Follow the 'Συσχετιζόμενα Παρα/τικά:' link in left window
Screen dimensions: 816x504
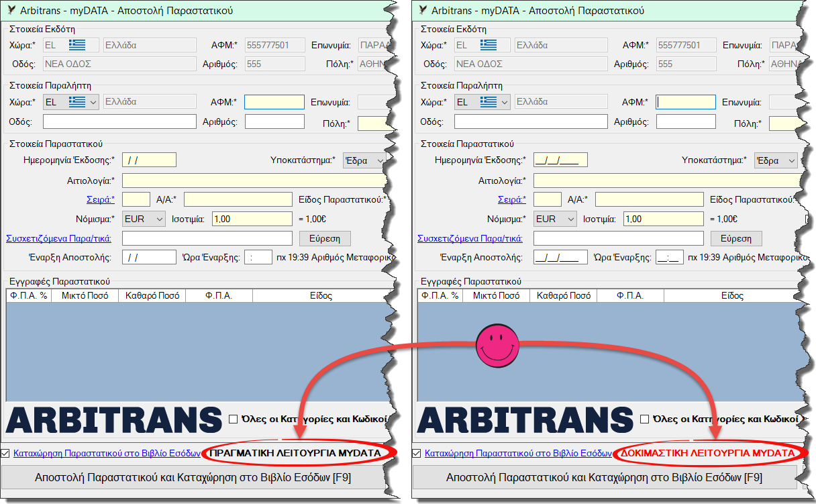click(58, 238)
